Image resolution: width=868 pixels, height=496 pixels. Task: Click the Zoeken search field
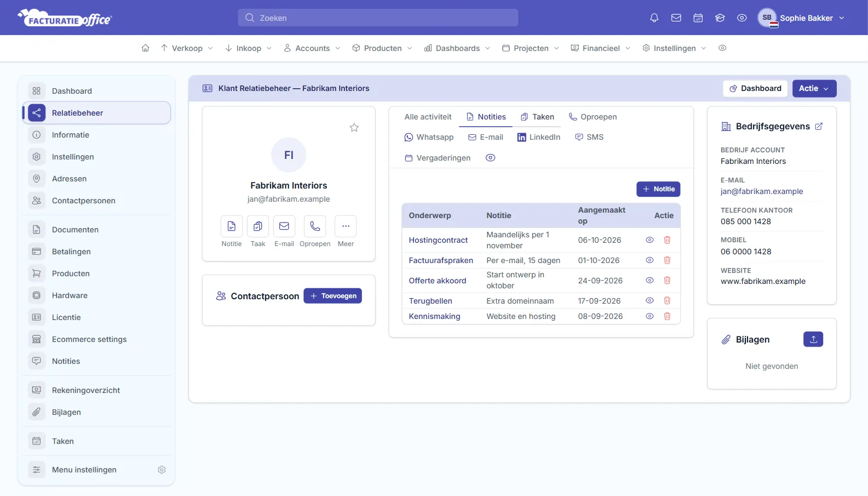tap(378, 18)
